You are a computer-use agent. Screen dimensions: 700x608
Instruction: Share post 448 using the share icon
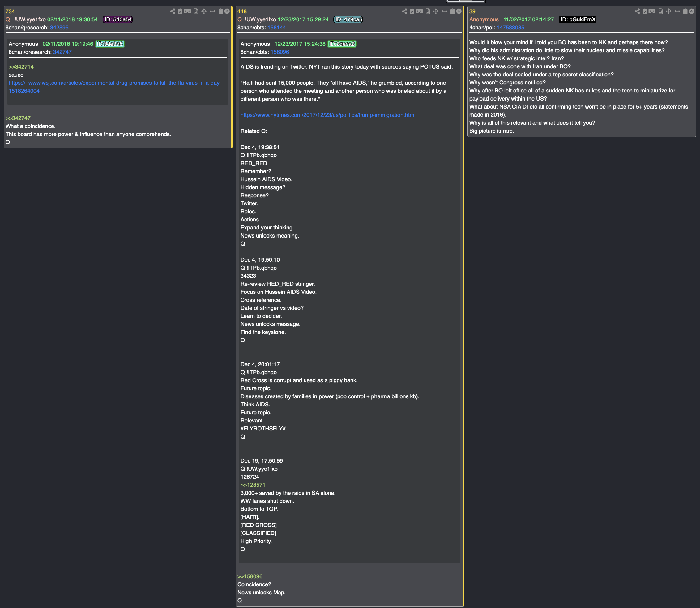click(405, 11)
